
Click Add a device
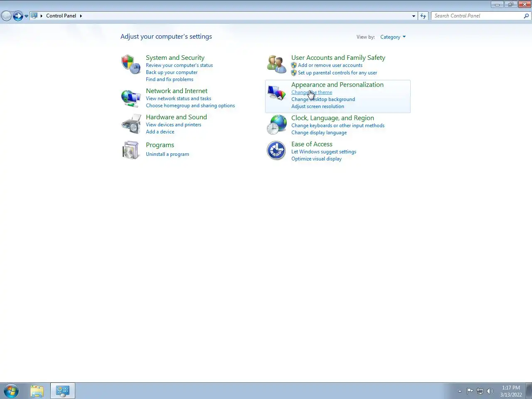tap(160, 132)
